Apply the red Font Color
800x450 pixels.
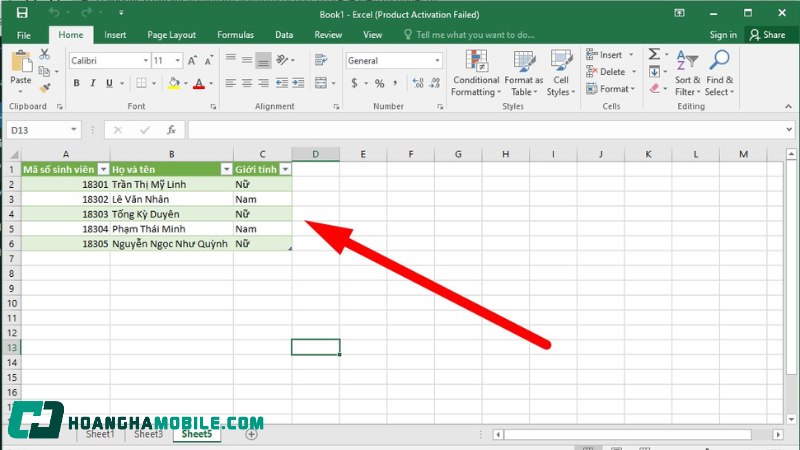coord(199,83)
